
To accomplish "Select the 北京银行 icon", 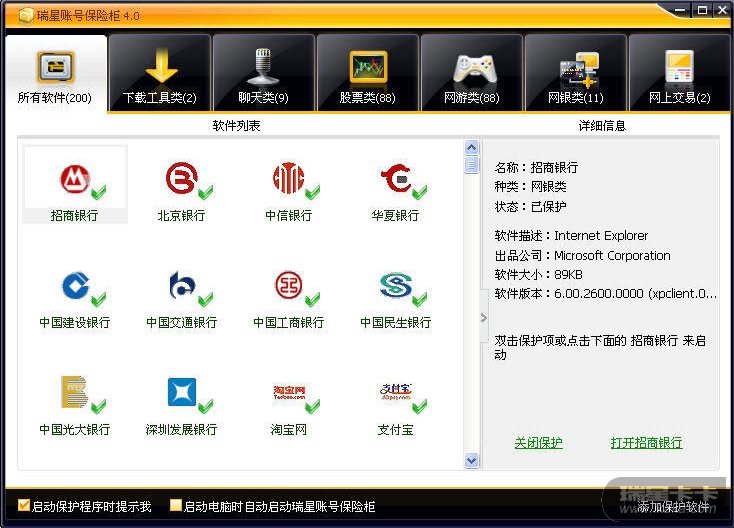I will click(x=182, y=178).
